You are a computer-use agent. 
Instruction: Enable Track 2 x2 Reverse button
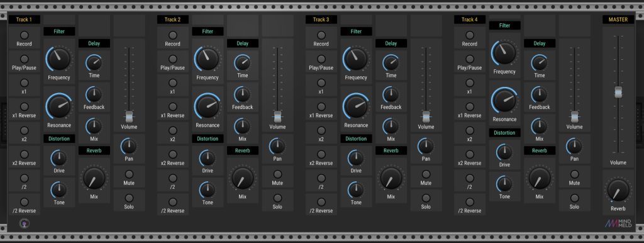tap(173, 155)
